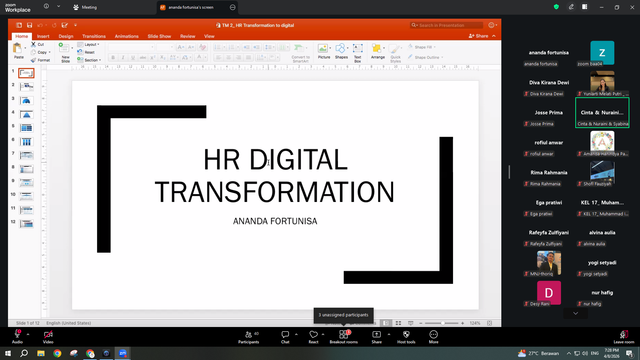Switch to slide sorter view icon

(x=398, y=323)
